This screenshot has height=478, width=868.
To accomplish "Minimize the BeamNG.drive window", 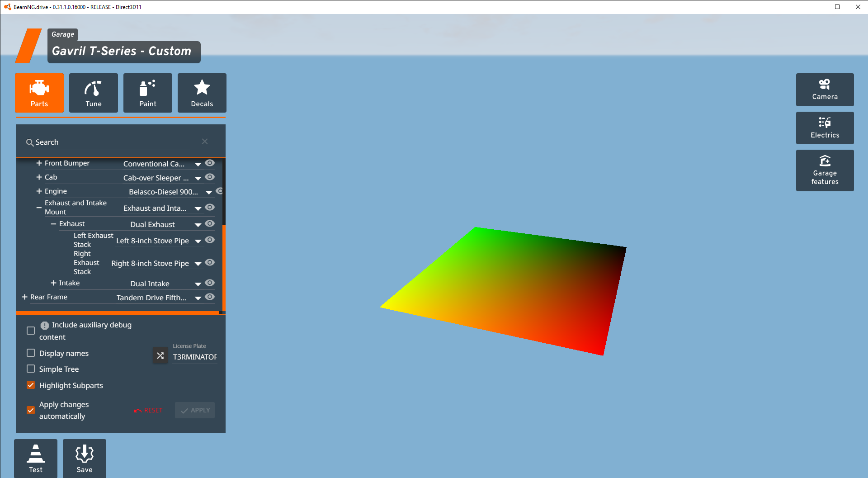I will click(x=817, y=7).
